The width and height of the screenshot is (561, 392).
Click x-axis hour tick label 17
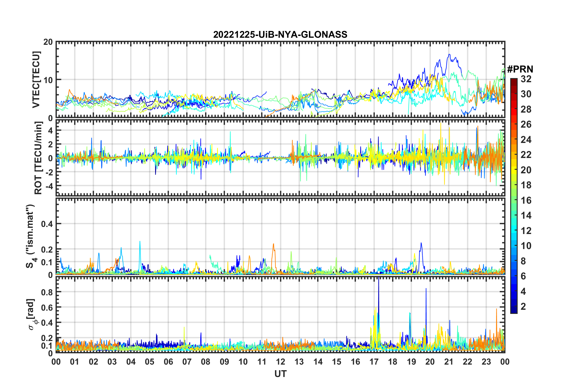point(374,362)
